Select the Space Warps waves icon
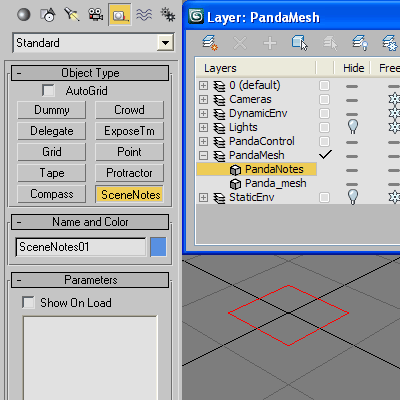Viewport: 400px width, 400px height. tap(144, 15)
